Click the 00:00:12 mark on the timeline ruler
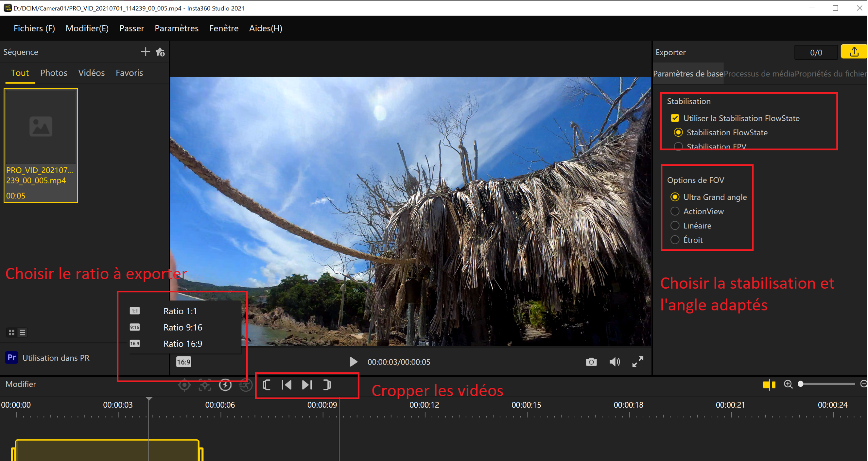 pyautogui.click(x=424, y=405)
